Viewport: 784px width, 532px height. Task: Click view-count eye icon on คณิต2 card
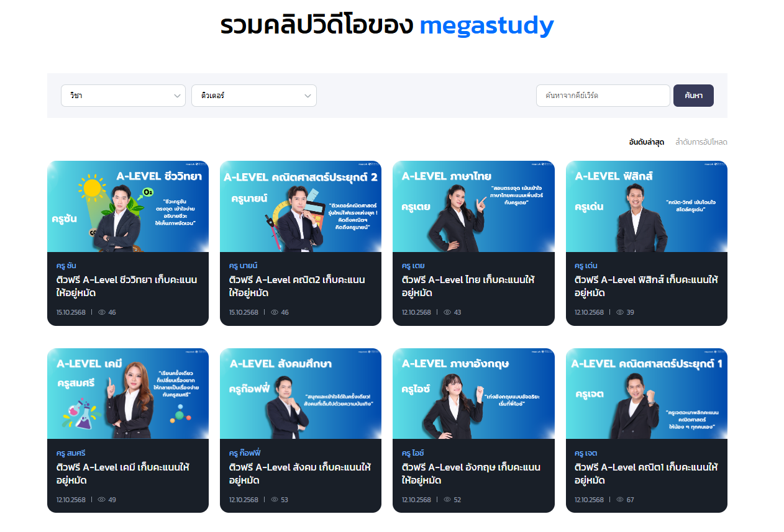tap(275, 312)
